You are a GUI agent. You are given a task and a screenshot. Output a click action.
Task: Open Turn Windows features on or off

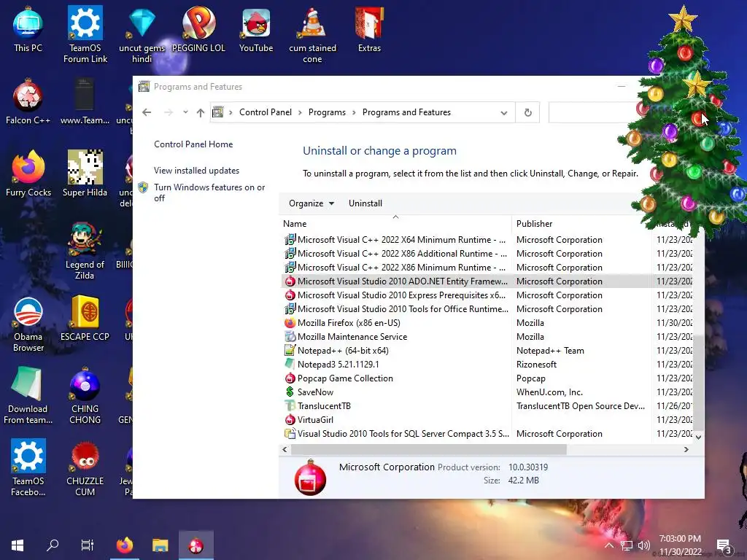(209, 192)
